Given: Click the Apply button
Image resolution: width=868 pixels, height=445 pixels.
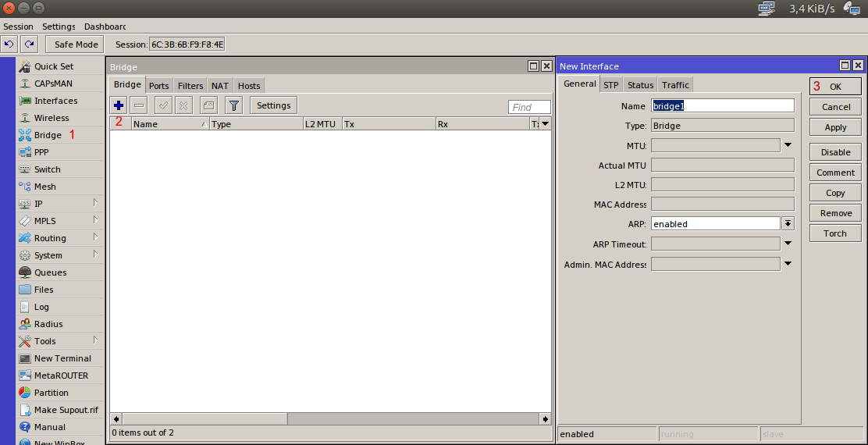Looking at the screenshot, I should pos(835,127).
